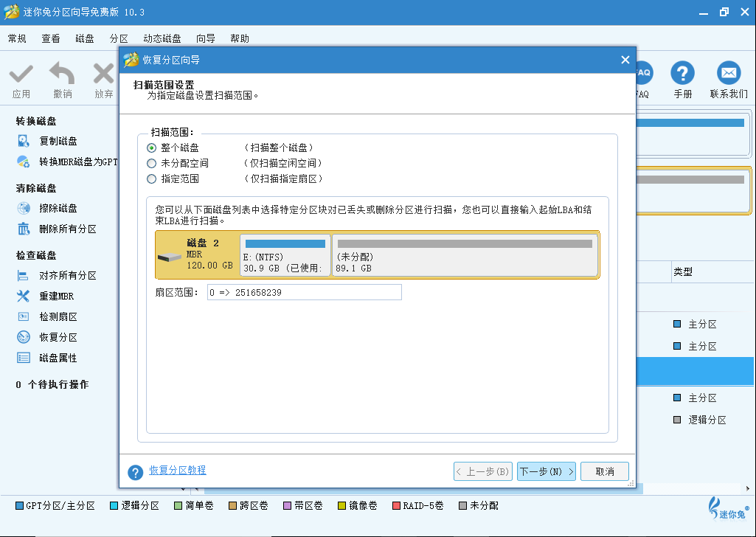Click the Check Disk (检查磁盘) section header
This screenshot has height=537, width=756.
(x=36, y=255)
